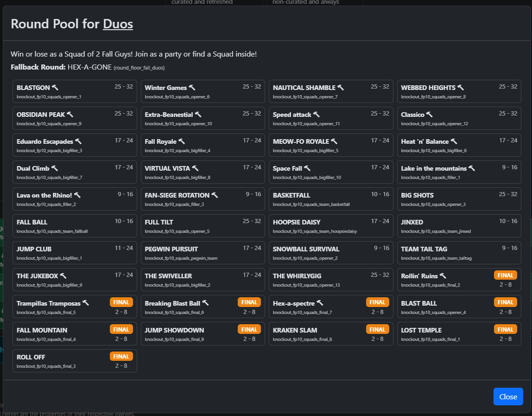The image size is (532, 416).
Task: Click the hammer icon beside Lake in the mountains
Action: pos(472,168)
